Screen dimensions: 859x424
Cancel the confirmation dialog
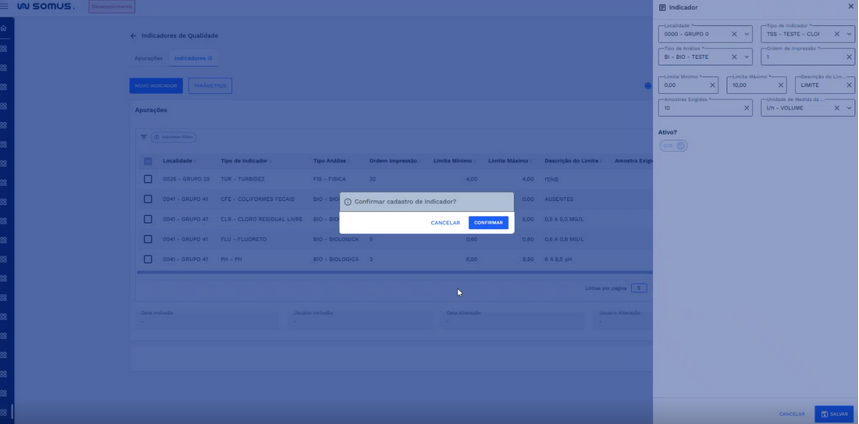click(445, 223)
